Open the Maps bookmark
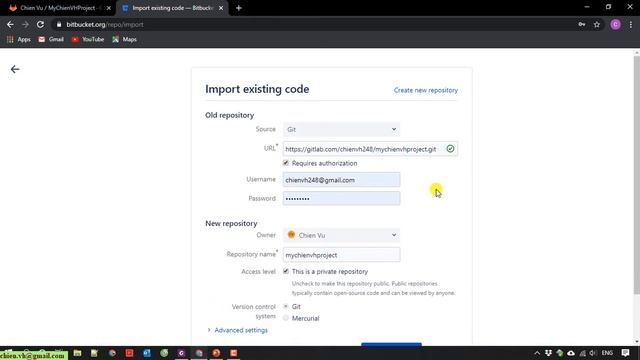Image resolution: width=640 pixels, height=360 pixels. point(124,39)
